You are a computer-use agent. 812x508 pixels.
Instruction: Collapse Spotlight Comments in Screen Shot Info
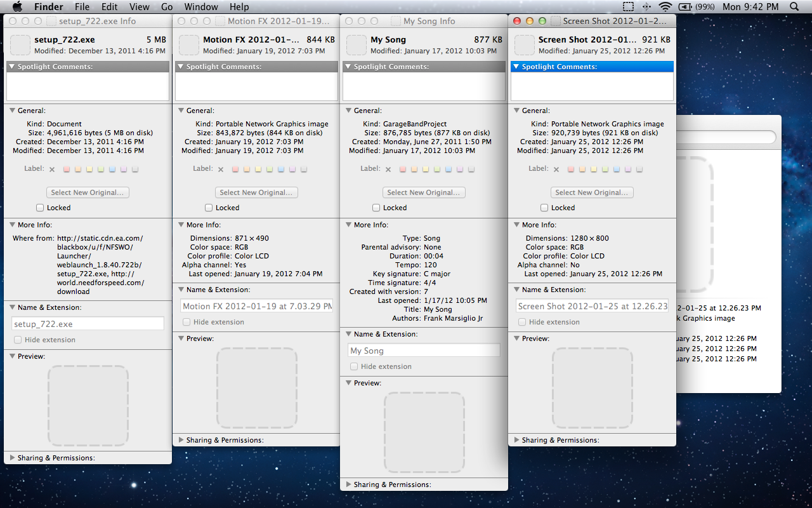(x=516, y=67)
